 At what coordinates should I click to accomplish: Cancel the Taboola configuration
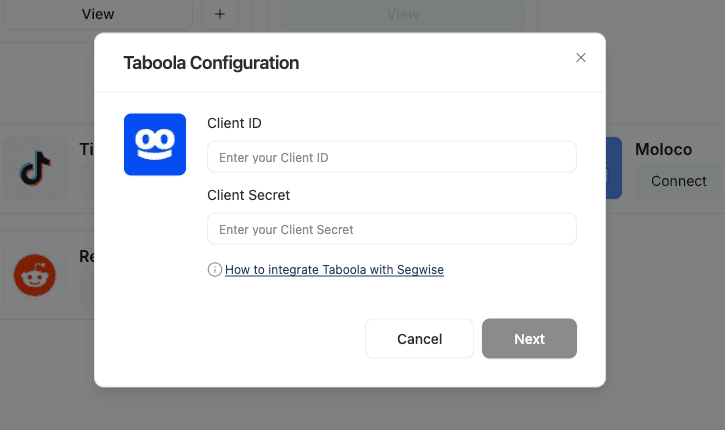(419, 339)
